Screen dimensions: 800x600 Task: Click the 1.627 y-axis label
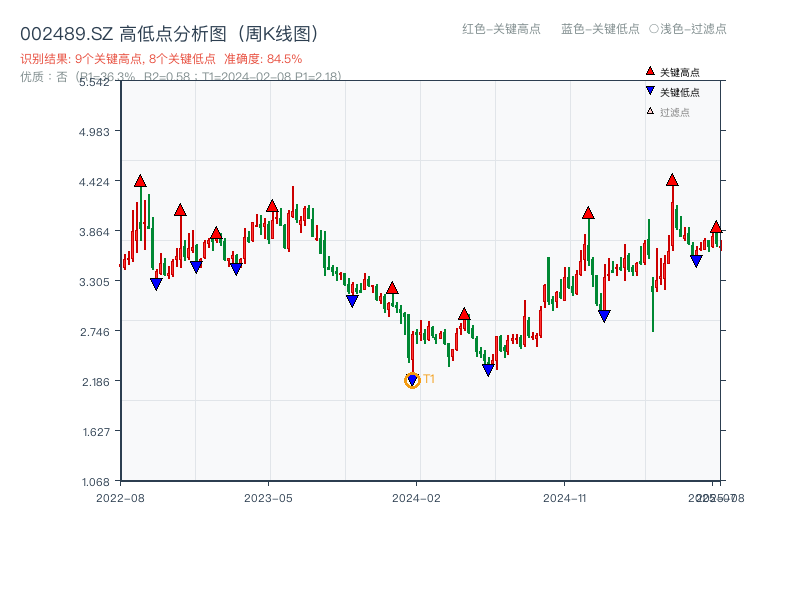pyautogui.click(x=96, y=432)
